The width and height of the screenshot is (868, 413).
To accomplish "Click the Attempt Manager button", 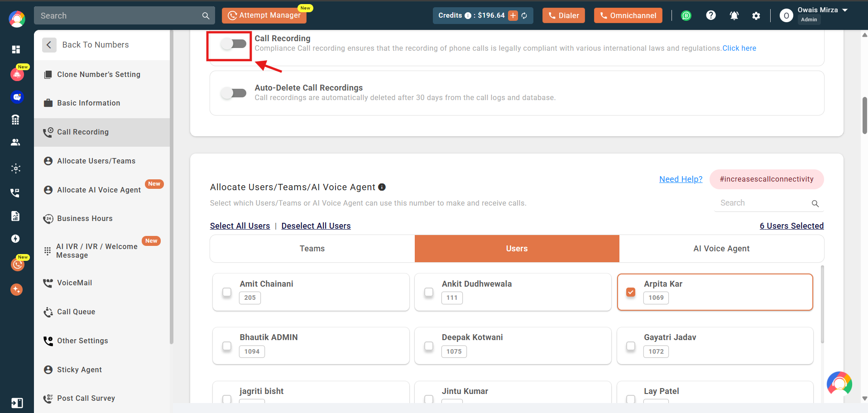I will pos(264,15).
